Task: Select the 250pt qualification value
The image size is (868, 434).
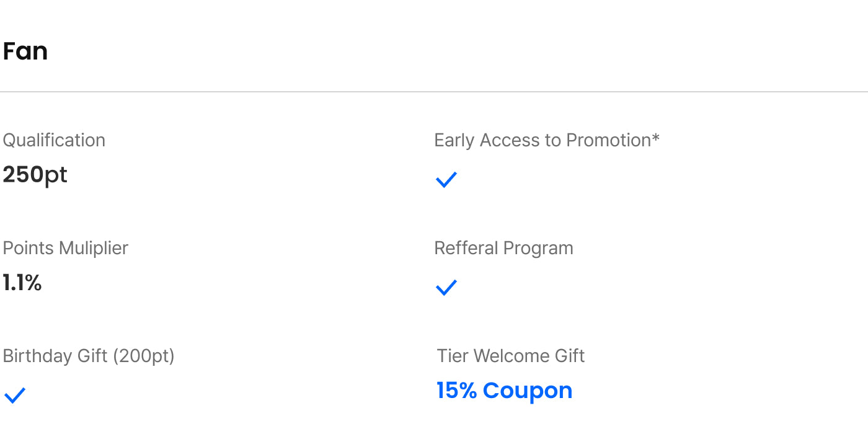Action: 35,175
